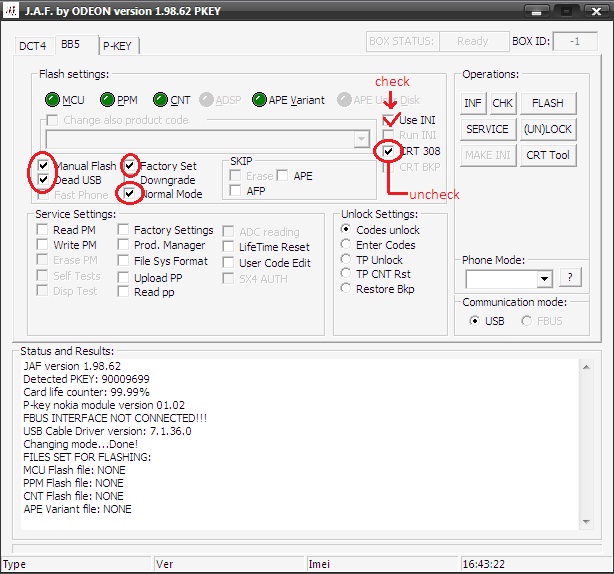This screenshot has height=574, width=614.
Task: Select the TP Unlock radio button
Action: point(345,259)
